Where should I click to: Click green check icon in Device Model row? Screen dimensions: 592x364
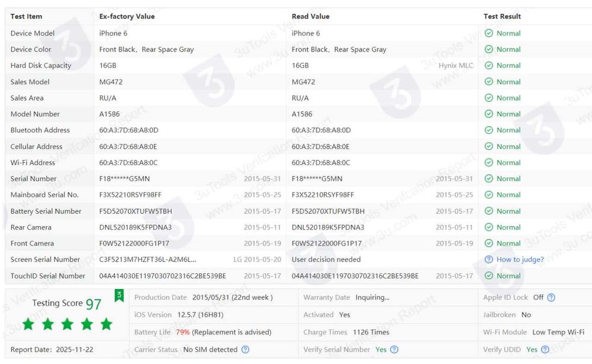(x=488, y=33)
